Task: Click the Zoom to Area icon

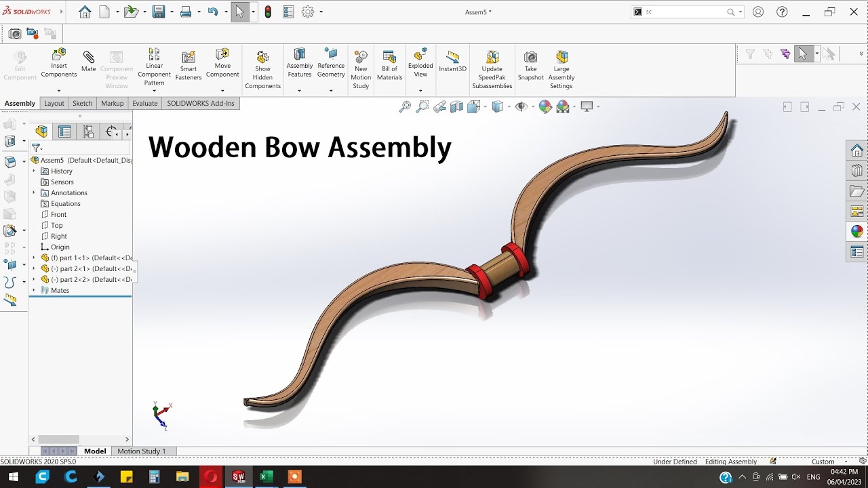Action: pyautogui.click(x=422, y=106)
